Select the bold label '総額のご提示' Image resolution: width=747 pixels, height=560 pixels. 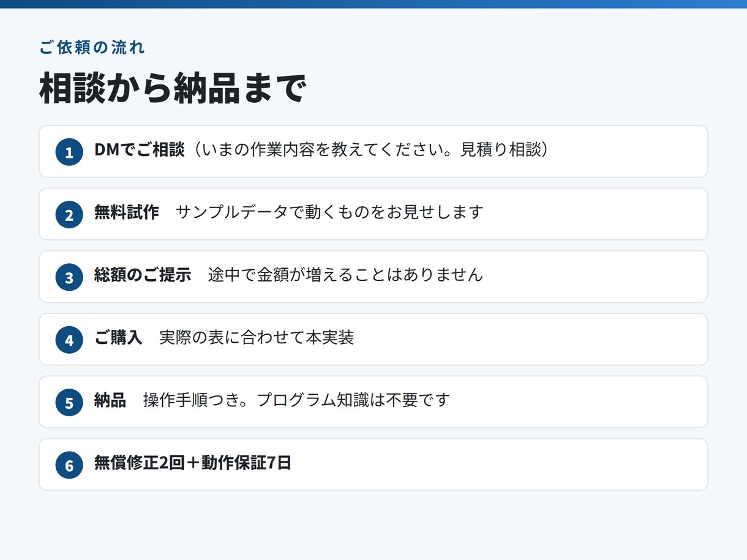(143, 275)
